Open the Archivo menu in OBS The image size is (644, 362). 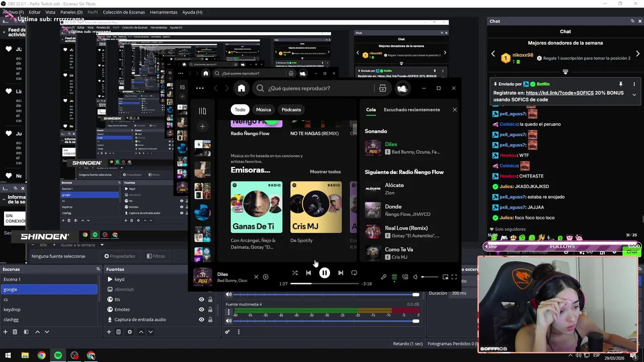(x=13, y=12)
